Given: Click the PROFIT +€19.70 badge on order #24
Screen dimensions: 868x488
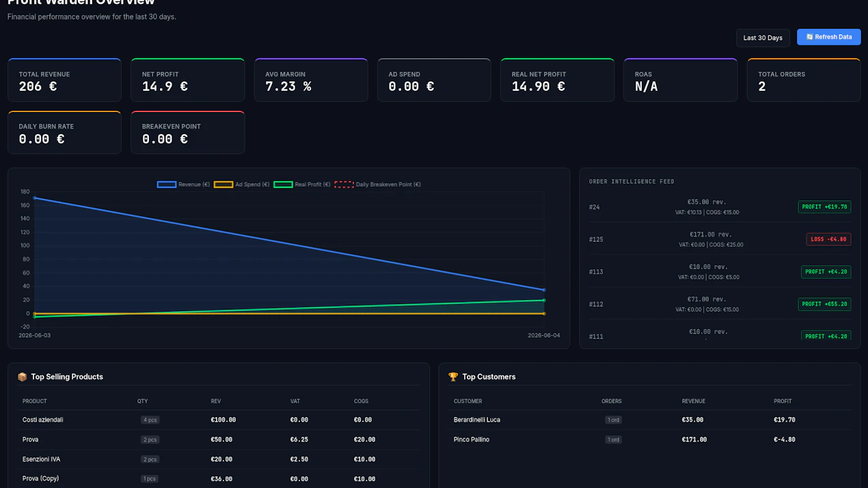Looking at the screenshot, I should (824, 206).
